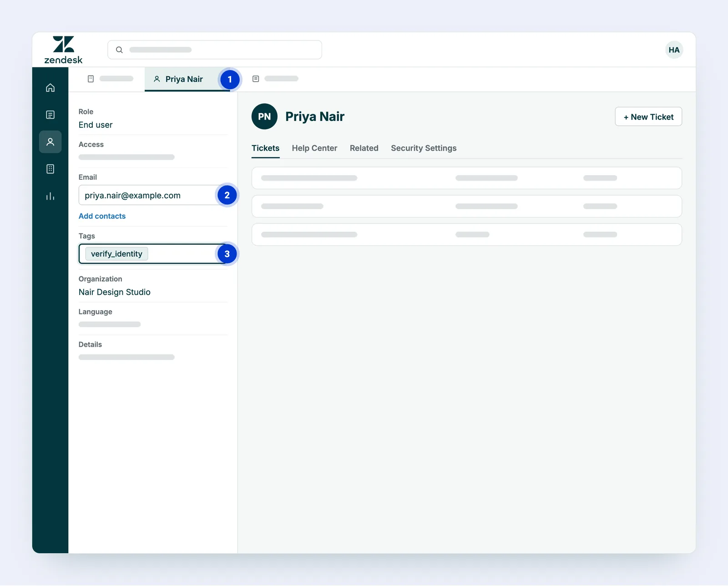Click the + New Ticket button
This screenshot has height=586, width=728.
coord(648,116)
